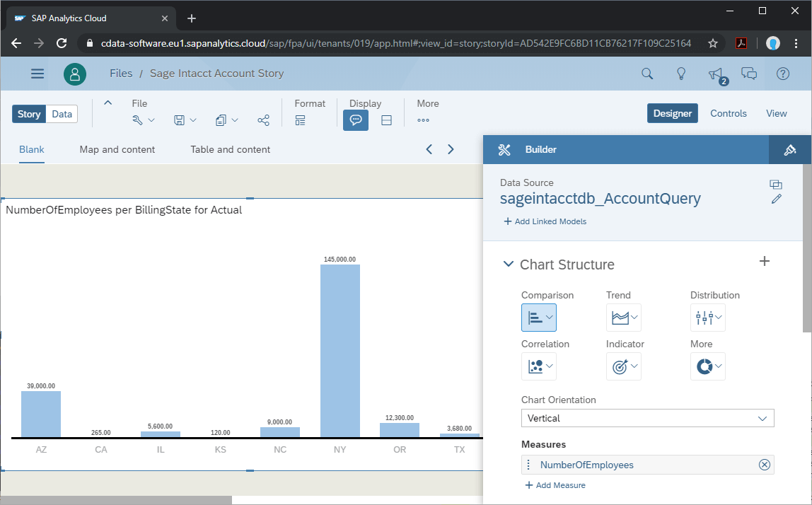Image resolution: width=812 pixels, height=505 pixels.
Task: Switch to Data mode
Action: [x=62, y=114]
